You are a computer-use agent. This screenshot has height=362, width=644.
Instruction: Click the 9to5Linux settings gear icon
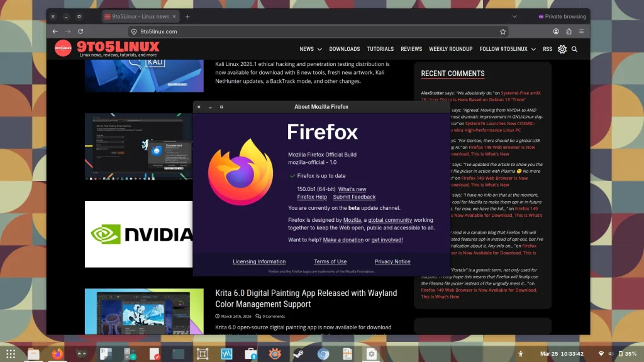(x=562, y=49)
